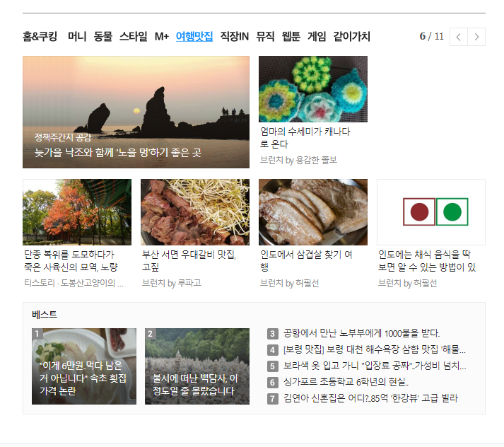
Task: Open the 홈&쿠킹 tab
Action: click(40, 36)
